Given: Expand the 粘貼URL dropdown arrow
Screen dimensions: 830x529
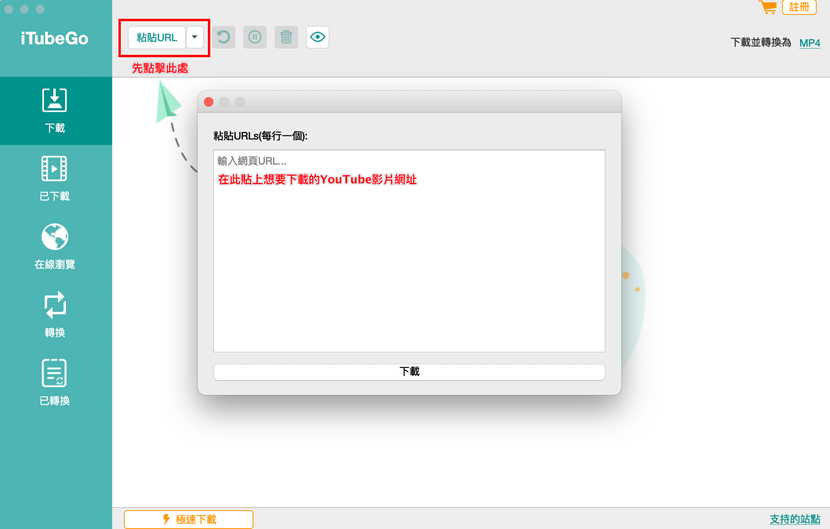Looking at the screenshot, I should pos(195,38).
